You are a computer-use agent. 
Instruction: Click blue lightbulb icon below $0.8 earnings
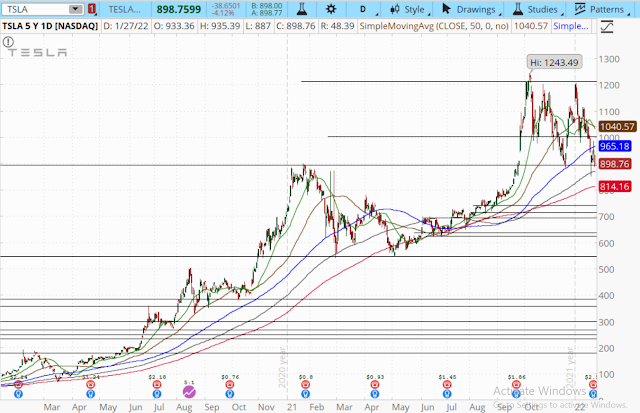(305, 394)
